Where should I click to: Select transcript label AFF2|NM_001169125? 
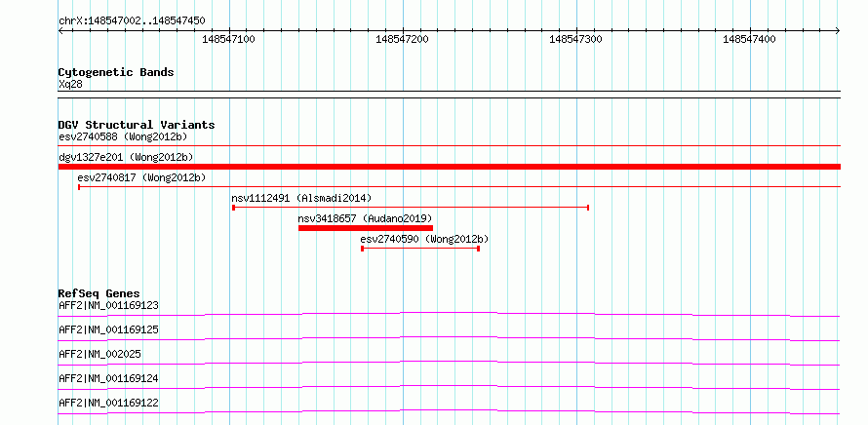coord(108,329)
